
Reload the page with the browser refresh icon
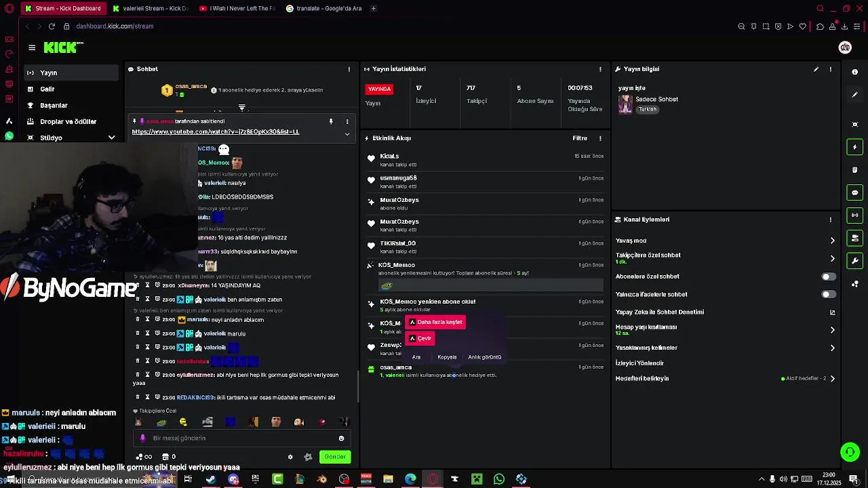52,26
